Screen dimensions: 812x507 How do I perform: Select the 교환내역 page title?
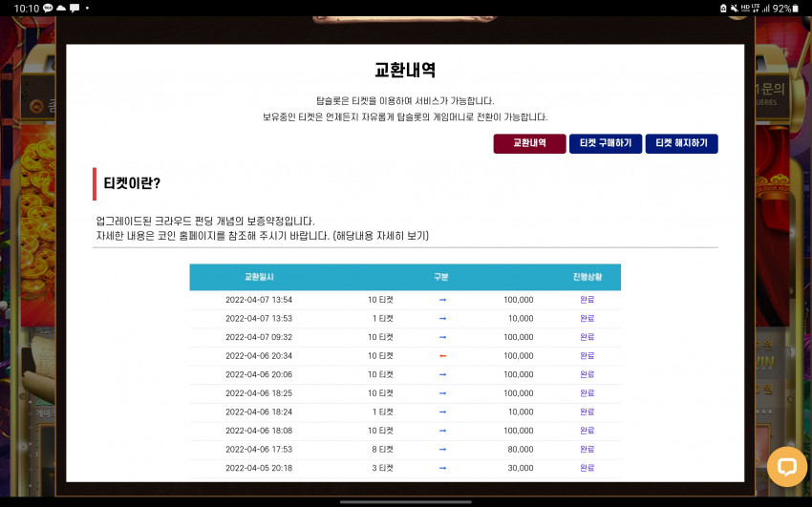tap(405, 70)
